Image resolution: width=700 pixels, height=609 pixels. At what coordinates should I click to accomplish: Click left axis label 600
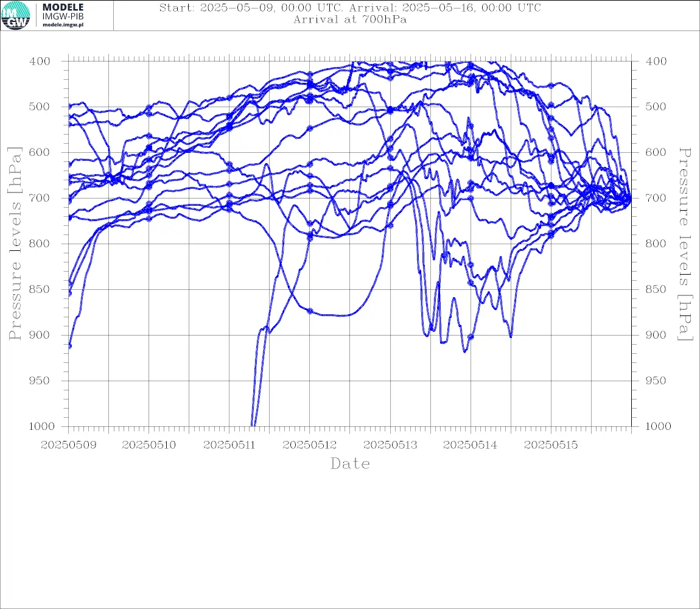click(x=40, y=152)
